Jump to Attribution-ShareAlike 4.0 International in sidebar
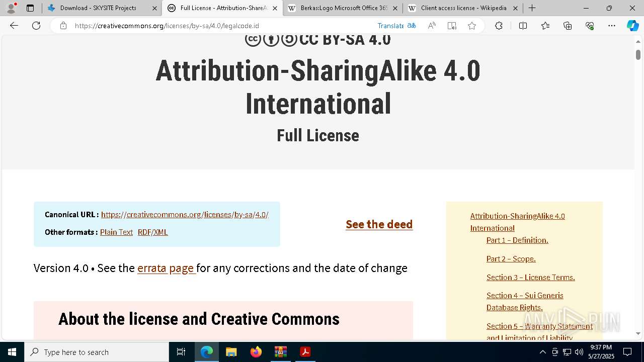 tap(517, 222)
